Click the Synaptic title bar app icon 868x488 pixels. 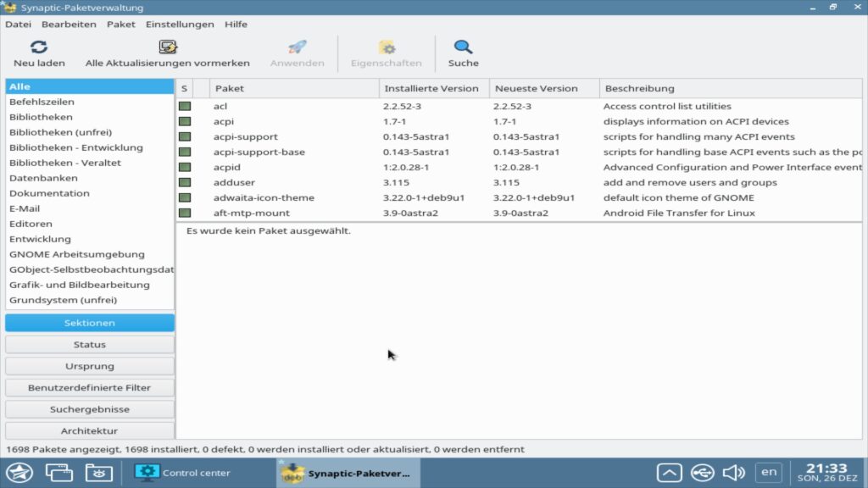[x=10, y=7]
